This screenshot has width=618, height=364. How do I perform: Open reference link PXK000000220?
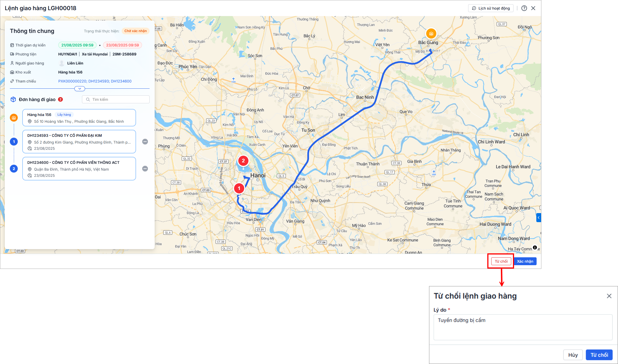click(x=72, y=81)
